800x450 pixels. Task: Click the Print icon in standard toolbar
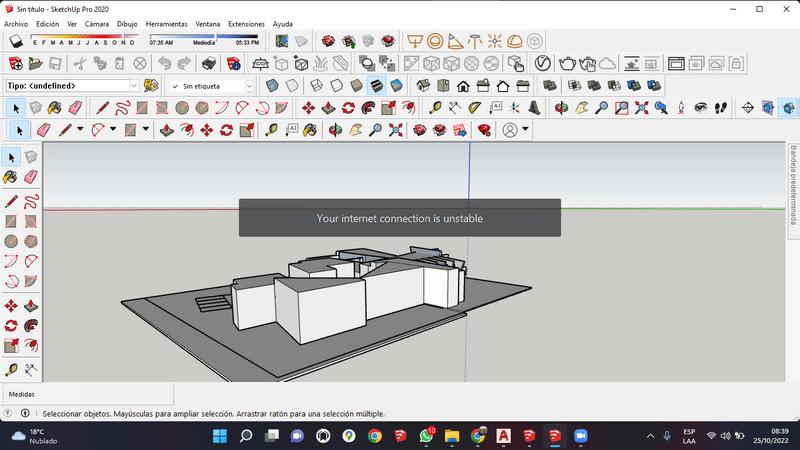click(208, 63)
